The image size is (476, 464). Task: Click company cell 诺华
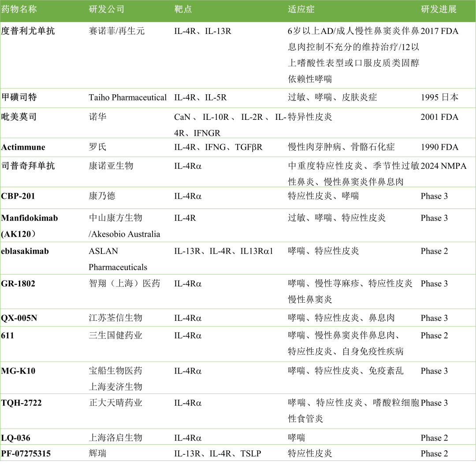[97, 117]
